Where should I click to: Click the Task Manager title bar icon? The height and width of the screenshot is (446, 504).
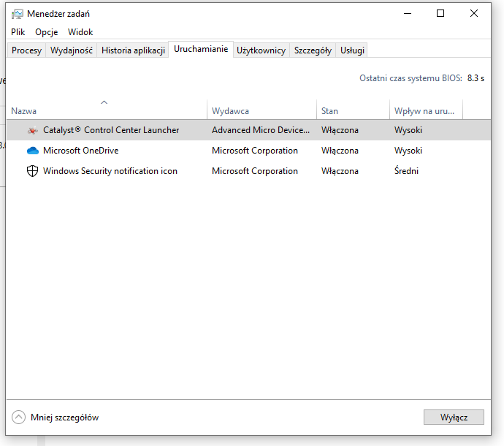pyautogui.click(x=18, y=14)
